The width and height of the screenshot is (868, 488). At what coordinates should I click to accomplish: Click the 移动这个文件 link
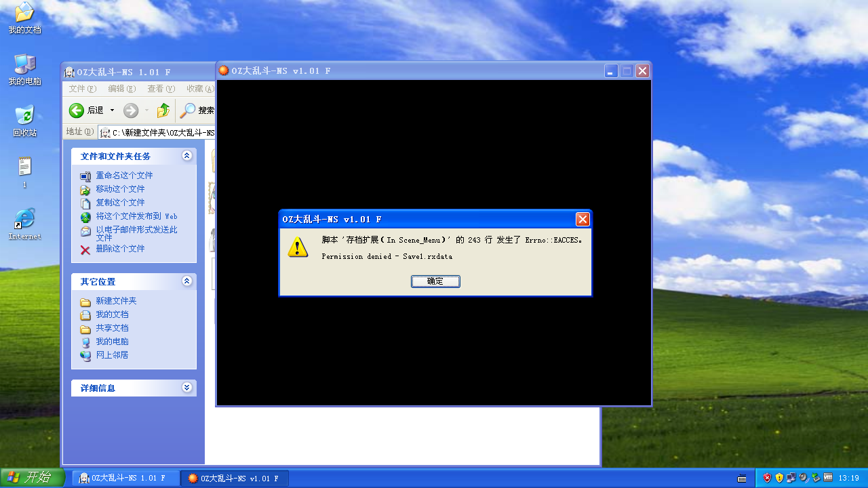tap(120, 189)
